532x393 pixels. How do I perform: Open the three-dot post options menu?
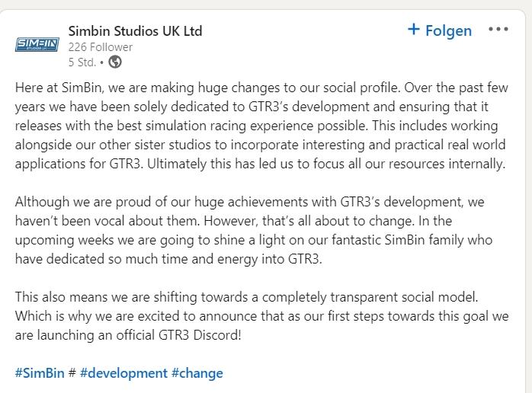point(498,29)
